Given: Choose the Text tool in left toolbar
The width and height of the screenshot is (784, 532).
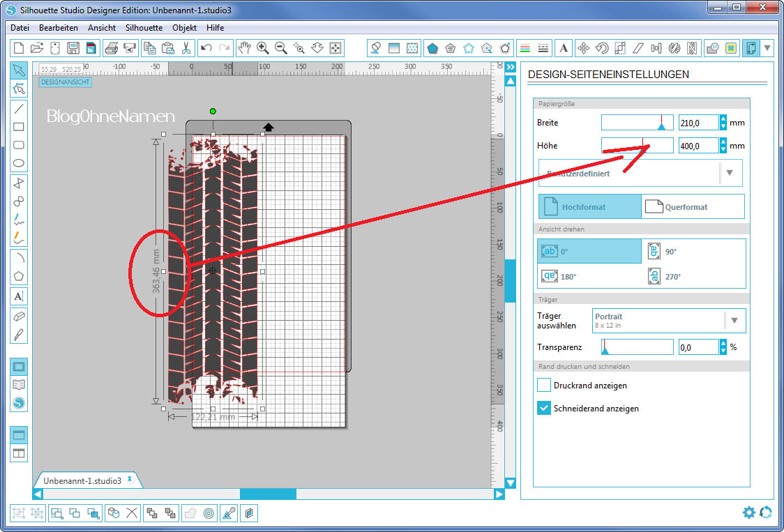Looking at the screenshot, I should click(x=19, y=296).
